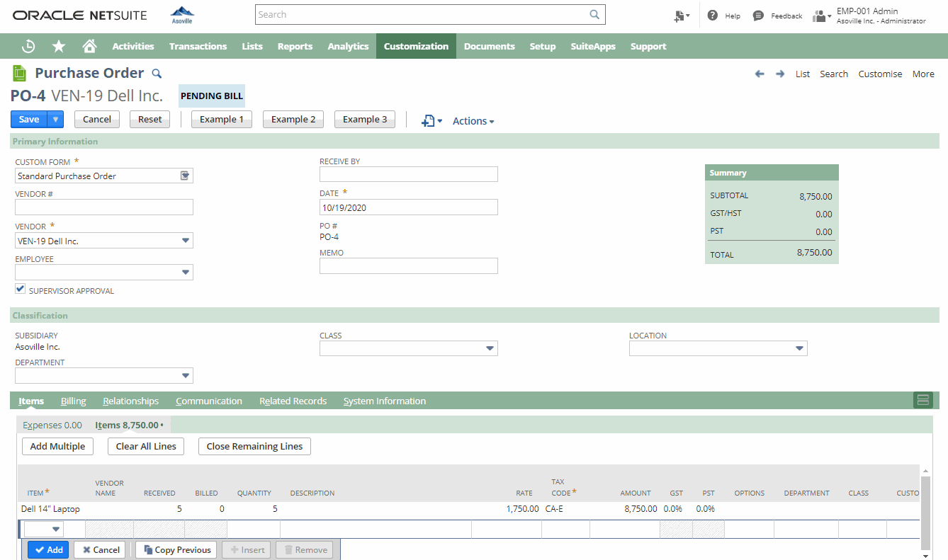
Task: Click the Custom Form field selector icon
Action: point(185,176)
